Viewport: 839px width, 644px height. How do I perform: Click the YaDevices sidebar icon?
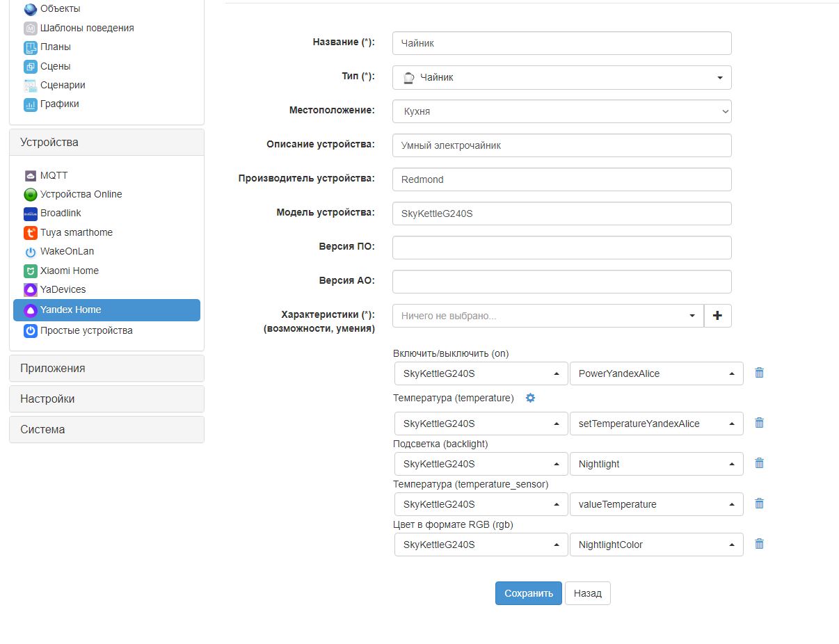30,289
